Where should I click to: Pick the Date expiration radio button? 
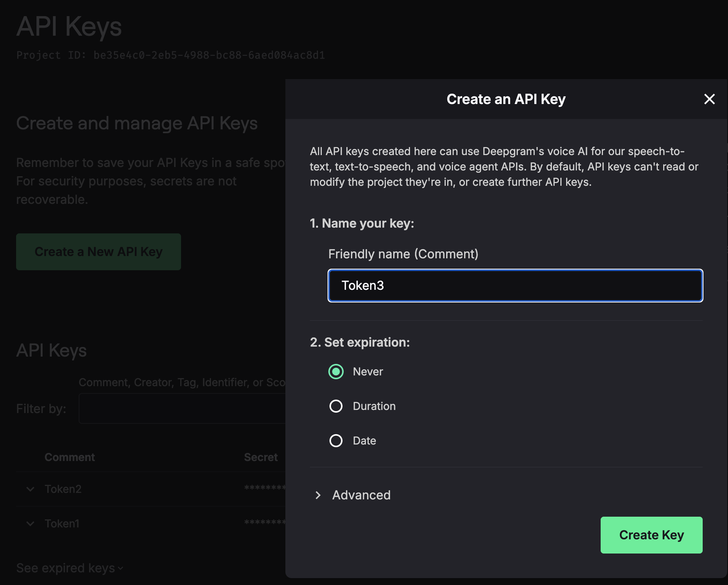[336, 441]
